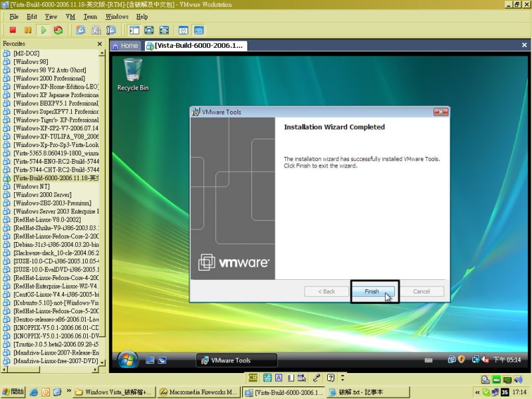Click the Internet Explorer icon in host quick launch
532x399 pixels.
pos(34,392)
